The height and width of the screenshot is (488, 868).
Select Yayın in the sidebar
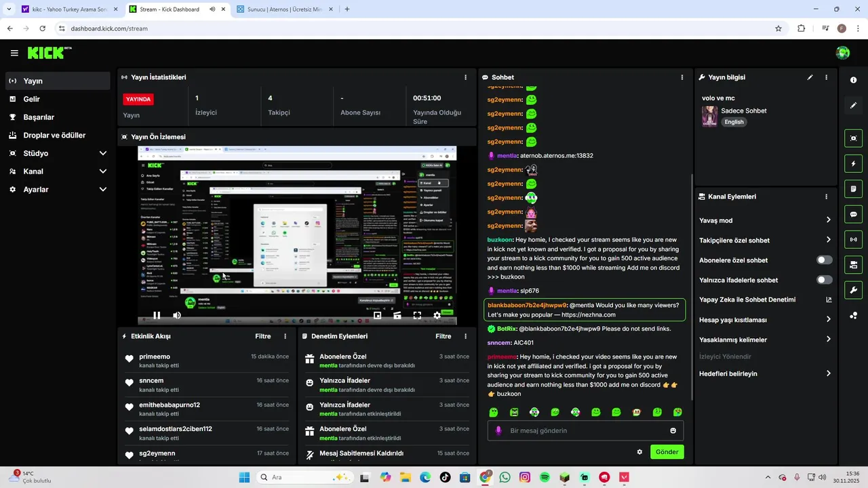(x=58, y=81)
